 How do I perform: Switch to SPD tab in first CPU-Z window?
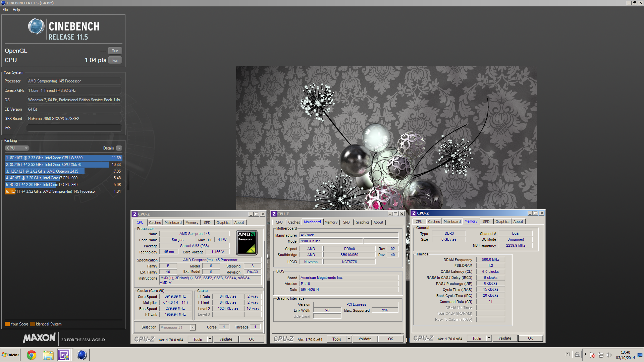pos(207,223)
